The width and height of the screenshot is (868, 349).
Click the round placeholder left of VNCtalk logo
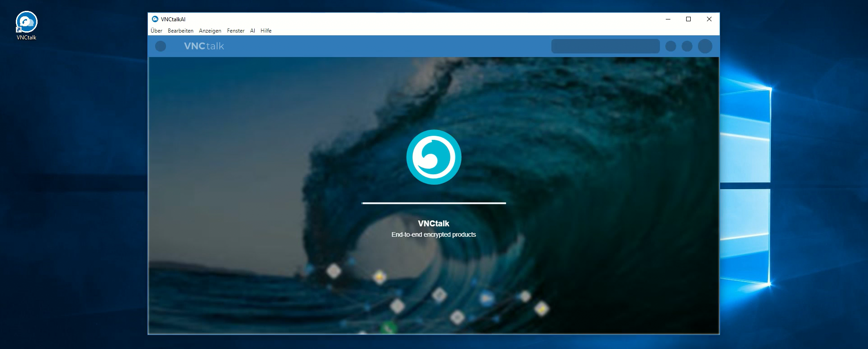(161, 46)
